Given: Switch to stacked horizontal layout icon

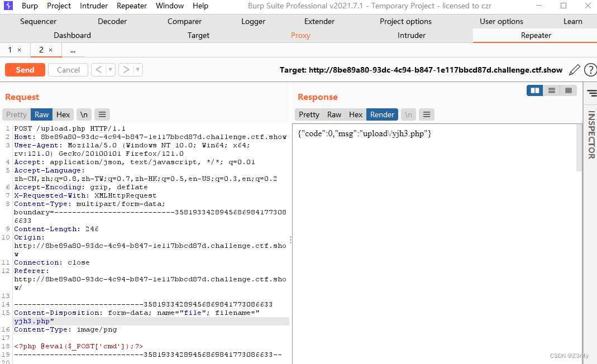Looking at the screenshot, I should (x=551, y=90).
